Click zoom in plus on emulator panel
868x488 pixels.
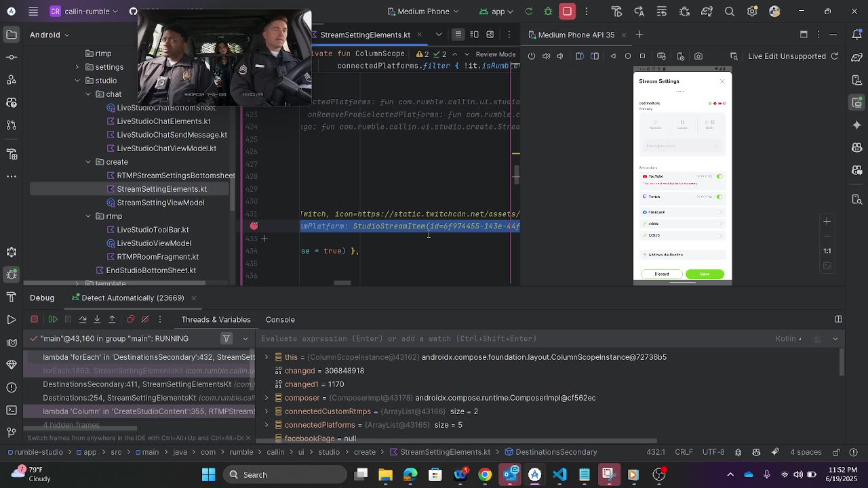pos(827,222)
